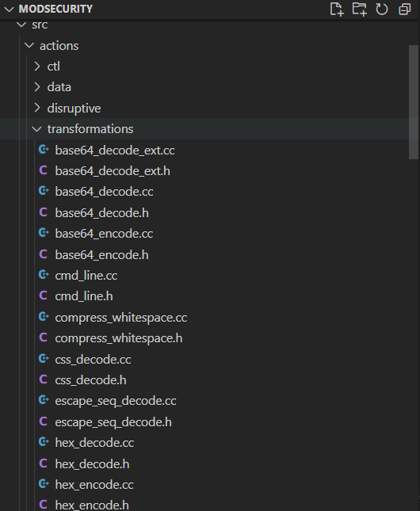Click the C icon beside base64_decode.h
This screenshot has width=420, height=511.
click(43, 212)
